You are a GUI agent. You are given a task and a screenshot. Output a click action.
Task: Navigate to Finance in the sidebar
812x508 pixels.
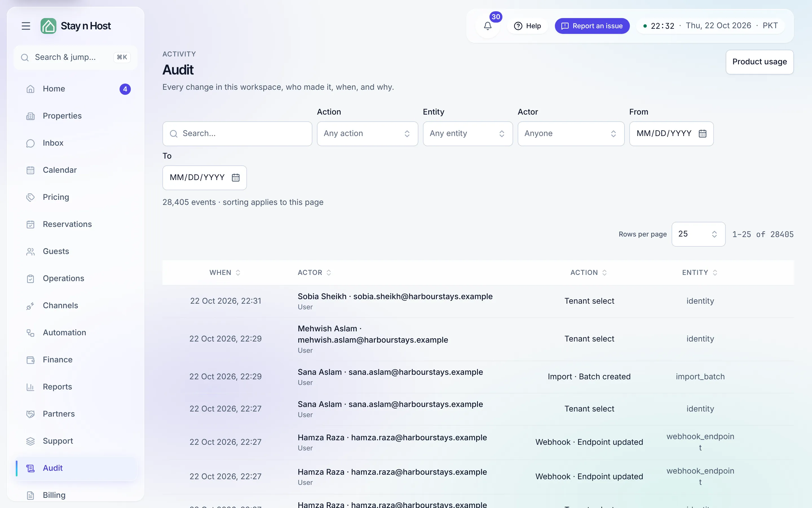[x=76, y=360]
